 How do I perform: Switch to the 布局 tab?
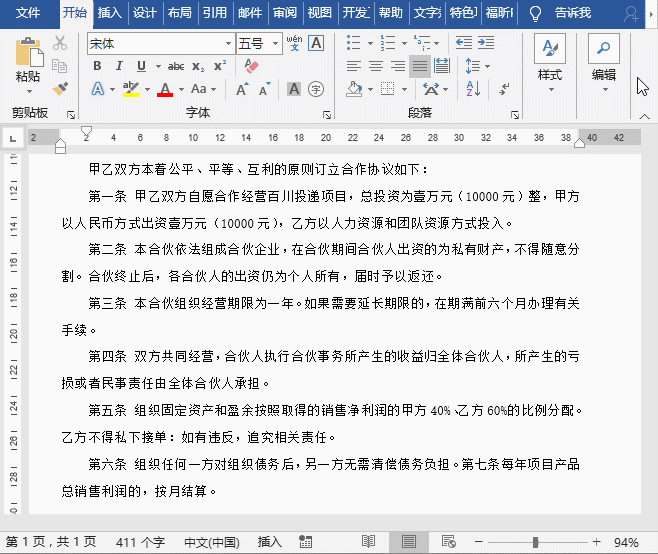(180, 13)
